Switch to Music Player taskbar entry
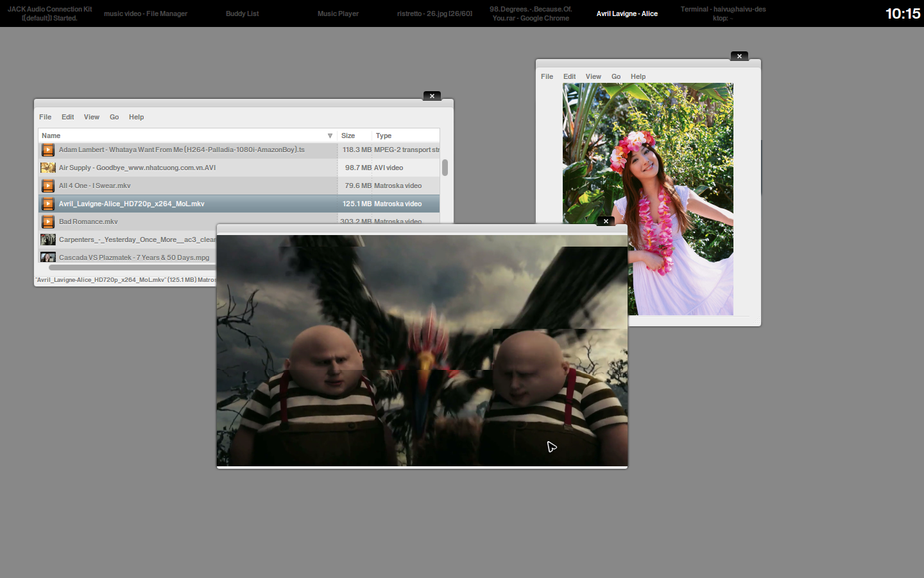The image size is (924, 578). click(338, 13)
